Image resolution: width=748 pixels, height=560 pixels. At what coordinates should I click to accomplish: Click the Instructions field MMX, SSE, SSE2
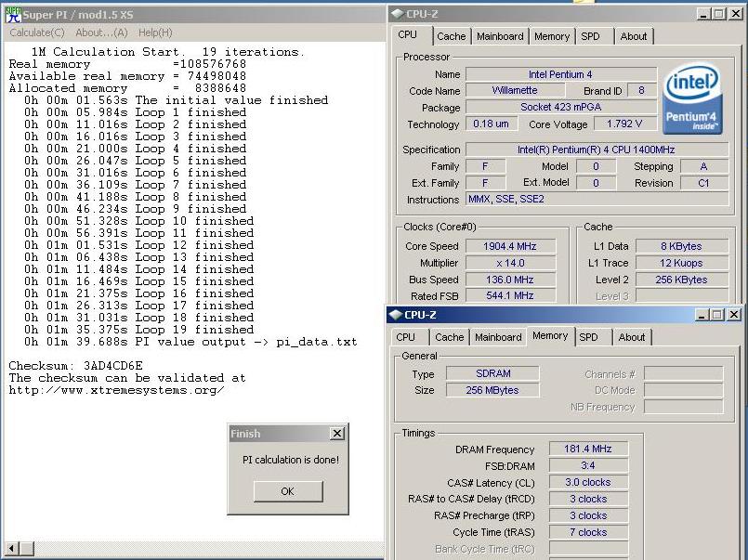coord(597,200)
